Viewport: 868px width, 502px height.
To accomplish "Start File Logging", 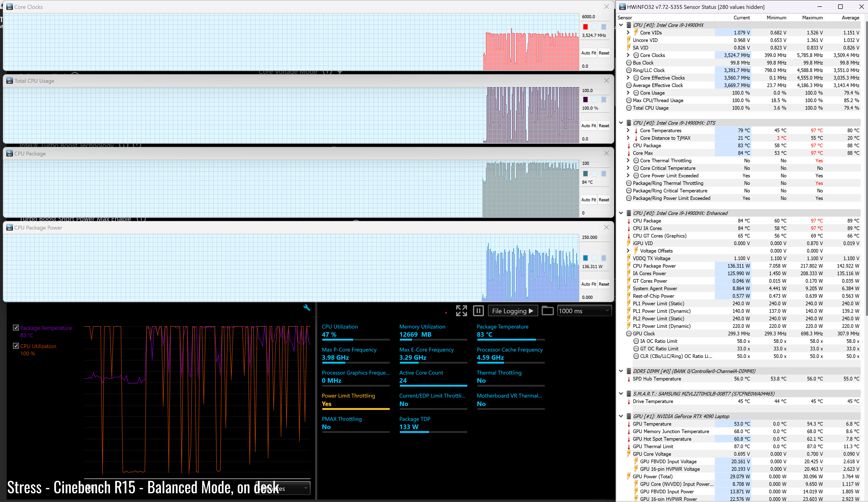I will [513, 311].
